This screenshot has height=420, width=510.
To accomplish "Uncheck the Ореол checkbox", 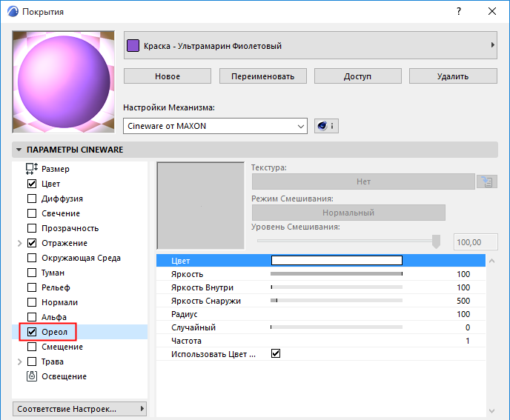I will [x=32, y=332].
